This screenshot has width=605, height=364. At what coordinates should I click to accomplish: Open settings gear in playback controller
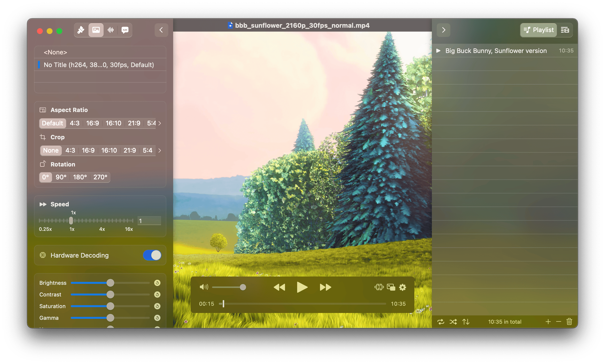pos(402,287)
